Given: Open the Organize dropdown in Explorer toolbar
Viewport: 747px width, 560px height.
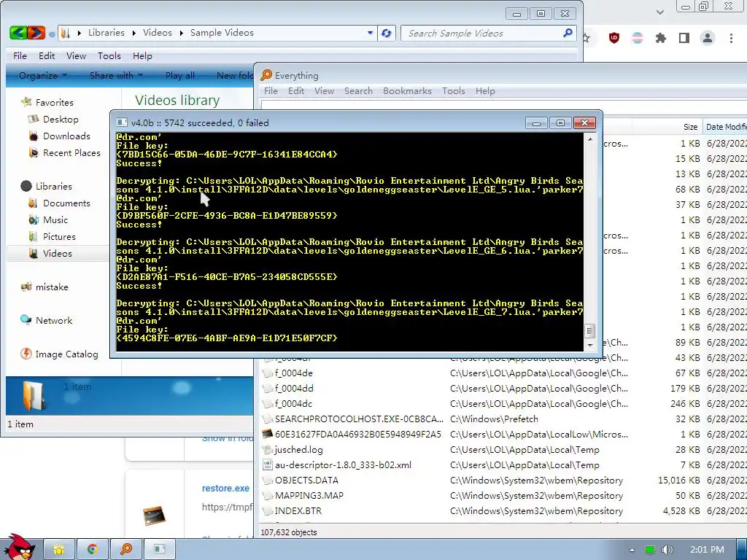Looking at the screenshot, I should pos(43,75).
